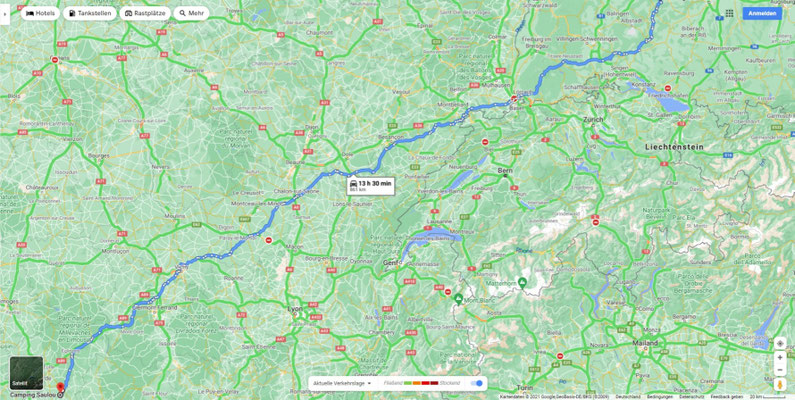This screenshot has width=795, height=400.
Task: Open the Feedback geben link
Action: 727,396
